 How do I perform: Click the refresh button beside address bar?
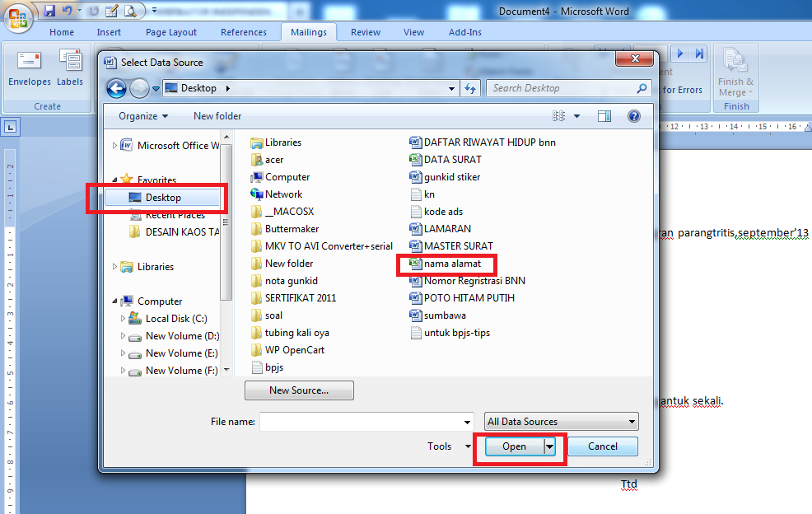tap(469, 87)
